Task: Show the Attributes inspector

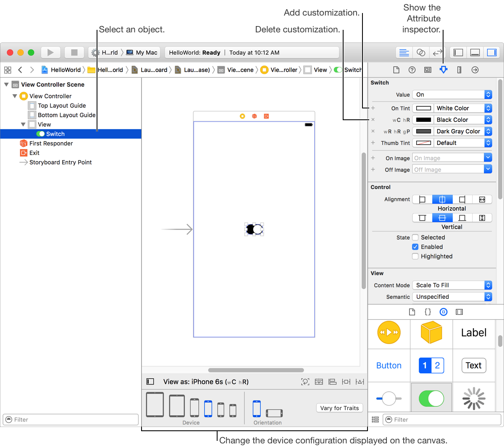Action: tap(444, 70)
